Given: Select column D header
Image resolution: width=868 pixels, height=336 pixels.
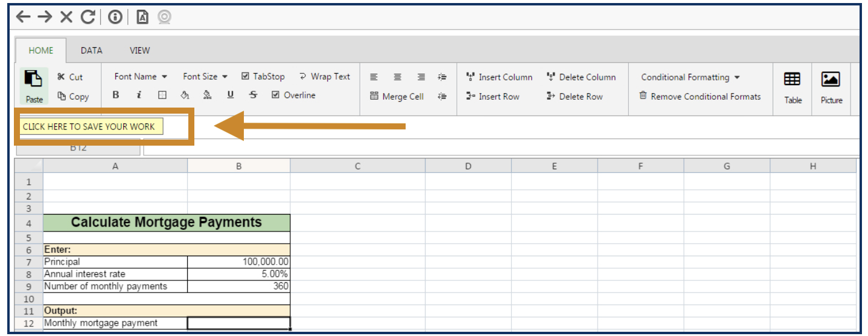Looking at the screenshot, I should pos(468,166).
